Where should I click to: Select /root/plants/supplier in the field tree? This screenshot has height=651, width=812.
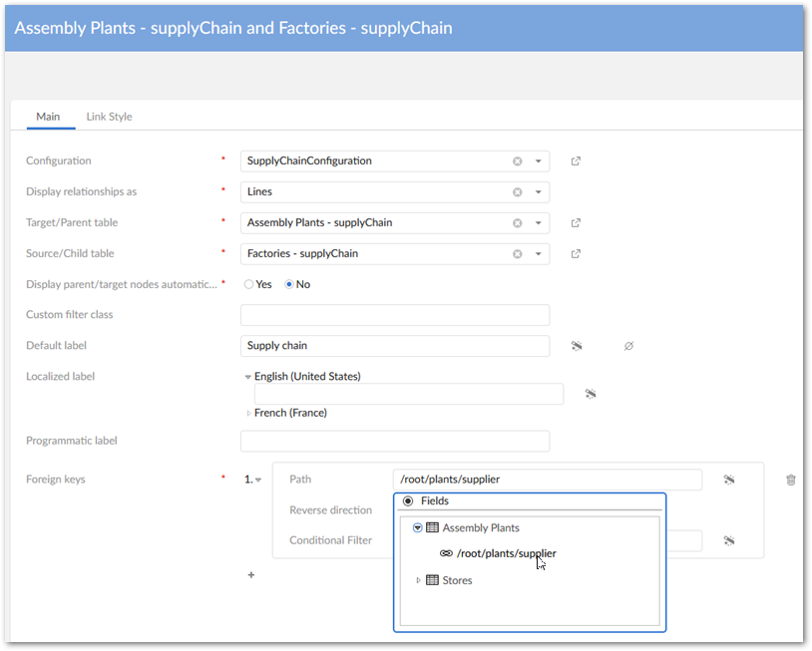[x=506, y=553]
